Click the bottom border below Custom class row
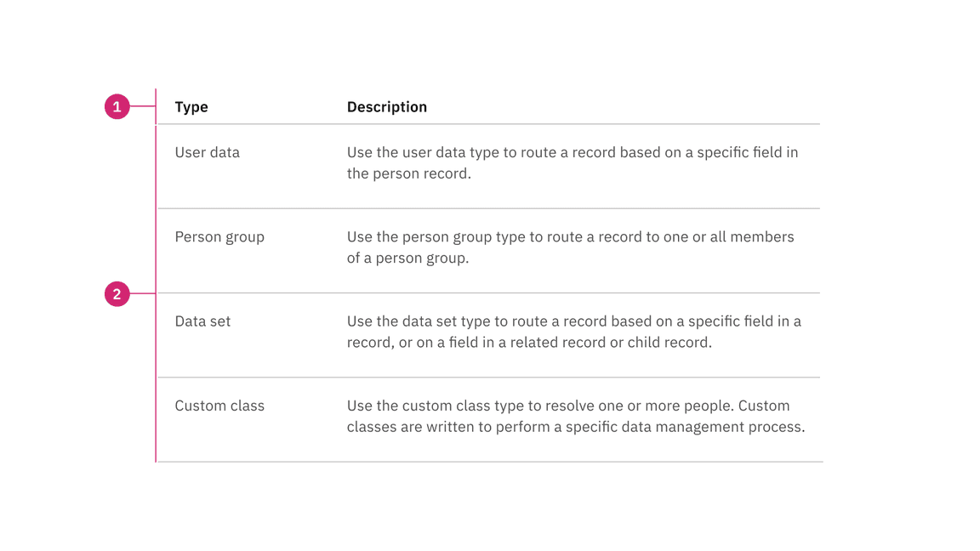980x551 pixels. 488,462
